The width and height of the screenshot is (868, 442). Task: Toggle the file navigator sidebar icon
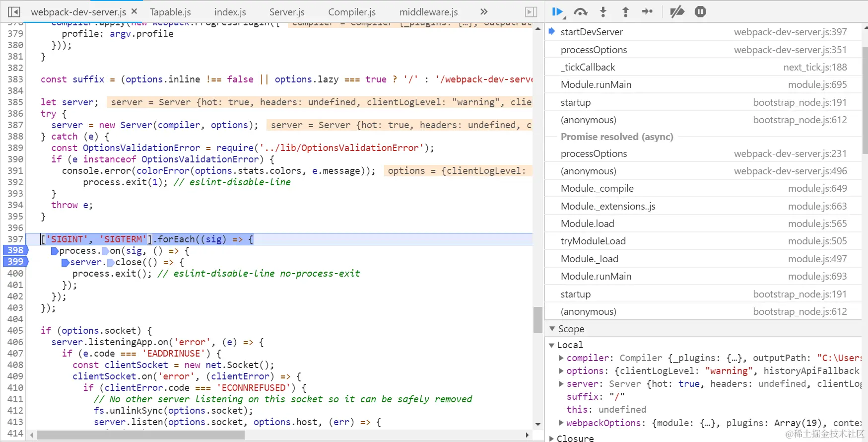(x=14, y=12)
